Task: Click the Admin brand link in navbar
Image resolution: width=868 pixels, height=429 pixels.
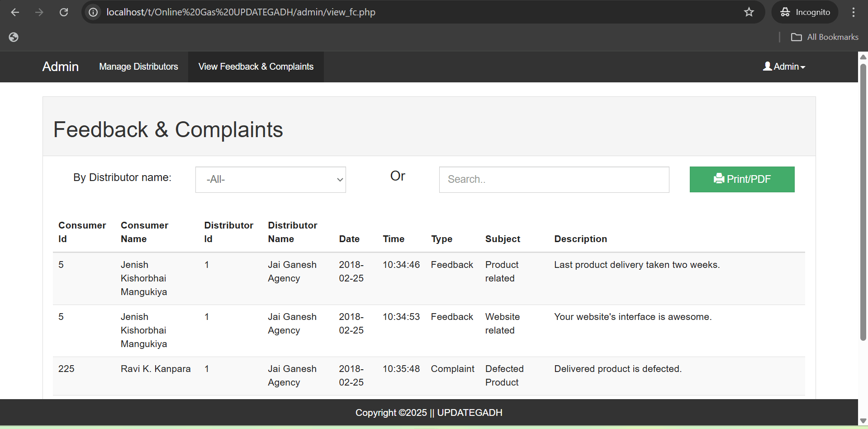Action: click(61, 67)
